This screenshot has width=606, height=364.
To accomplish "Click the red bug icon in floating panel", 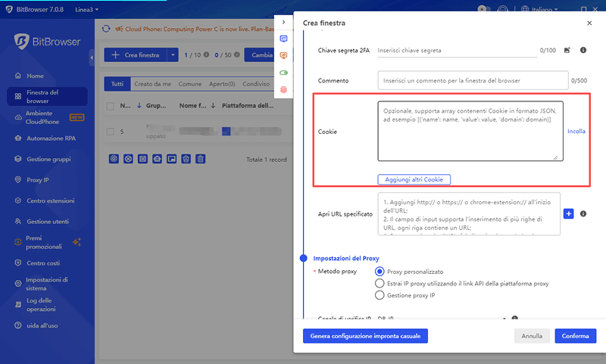I will click(x=283, y=89).
